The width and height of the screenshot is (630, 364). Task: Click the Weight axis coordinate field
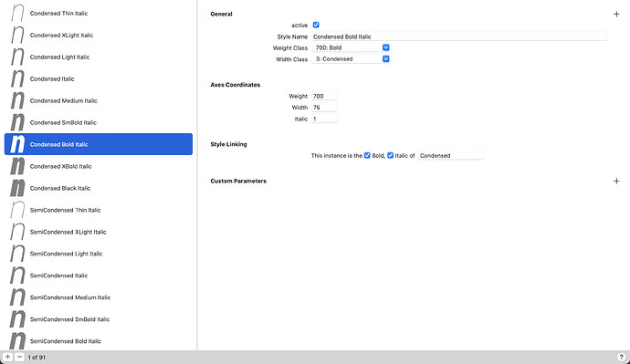325,96
